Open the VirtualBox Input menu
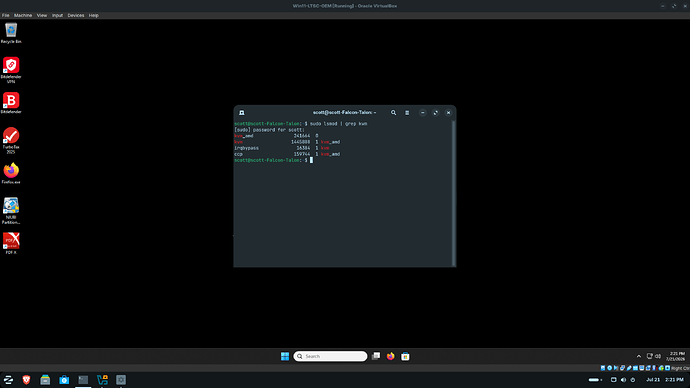 (57, 15)
